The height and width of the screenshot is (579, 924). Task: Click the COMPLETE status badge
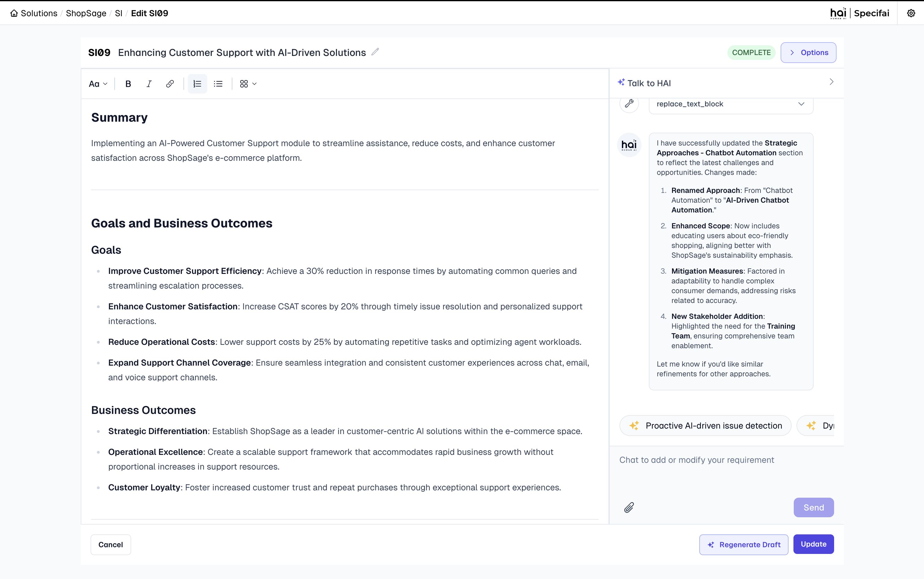pyautogui.click(x=751, y=53)
